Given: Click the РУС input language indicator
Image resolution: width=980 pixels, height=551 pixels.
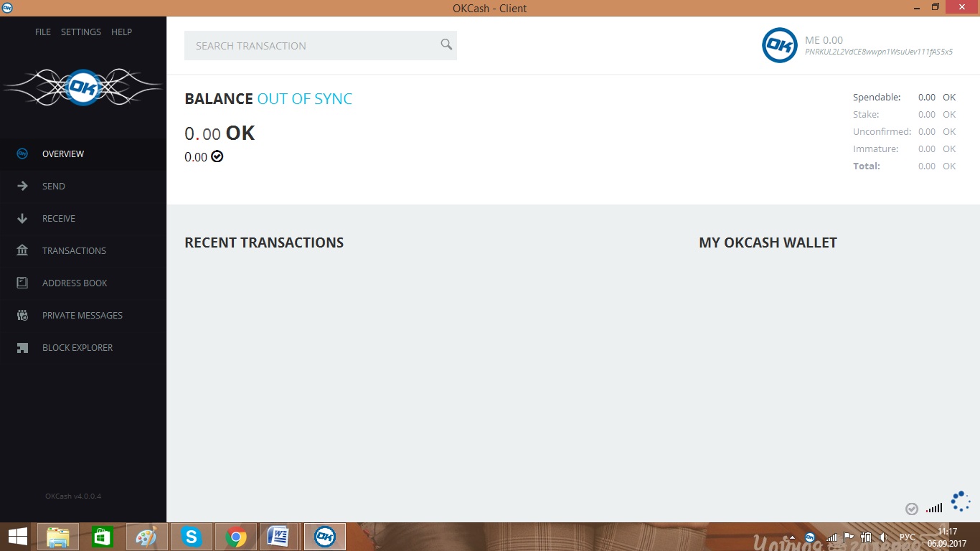Looking at the screenshot, I should click(x=908, y=537).
